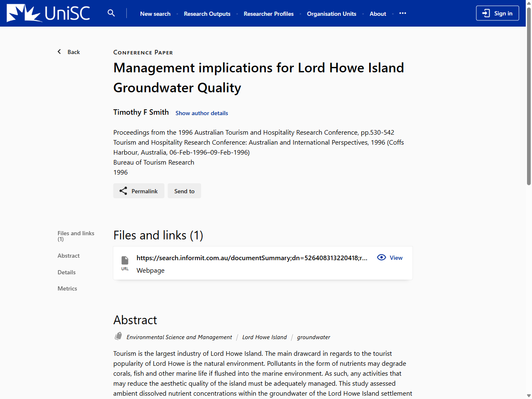Open the search magnifier icon
Viewport: 532px width, 399px height.
(111, 13)
